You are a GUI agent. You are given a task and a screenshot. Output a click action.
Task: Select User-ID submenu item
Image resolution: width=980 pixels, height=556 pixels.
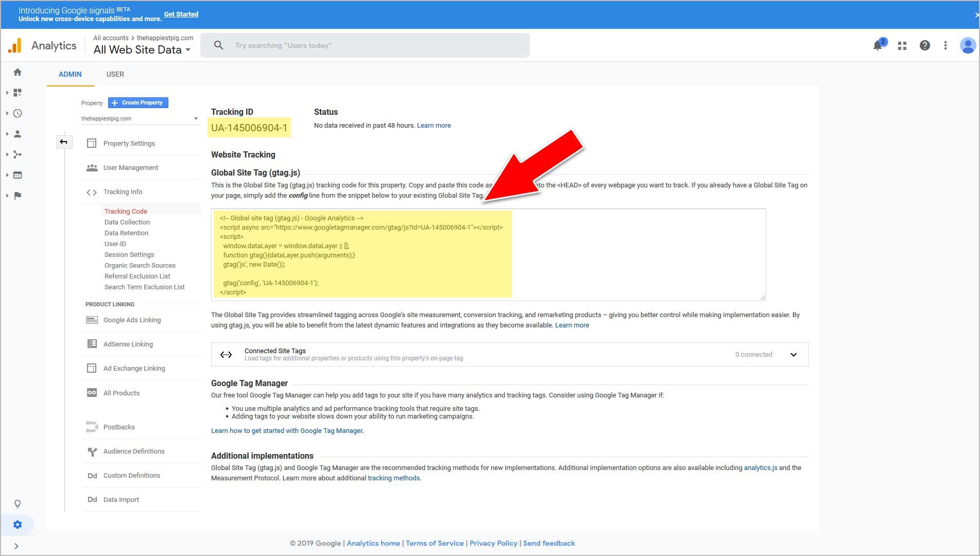115,244
